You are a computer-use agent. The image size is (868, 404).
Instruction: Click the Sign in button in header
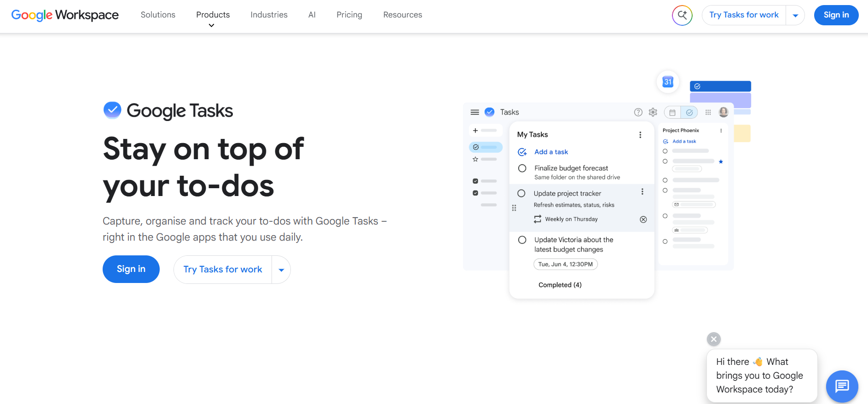coord(836,15)
